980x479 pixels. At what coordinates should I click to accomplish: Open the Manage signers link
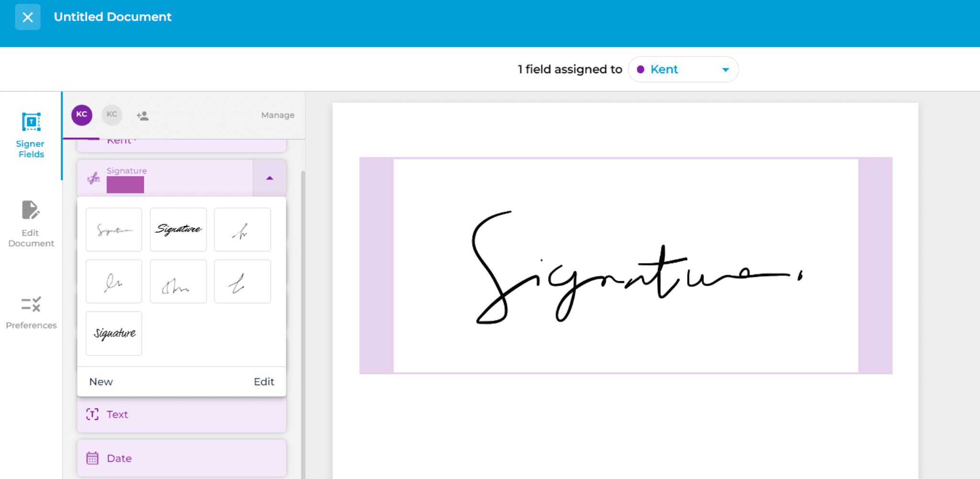tap(277, 115)
